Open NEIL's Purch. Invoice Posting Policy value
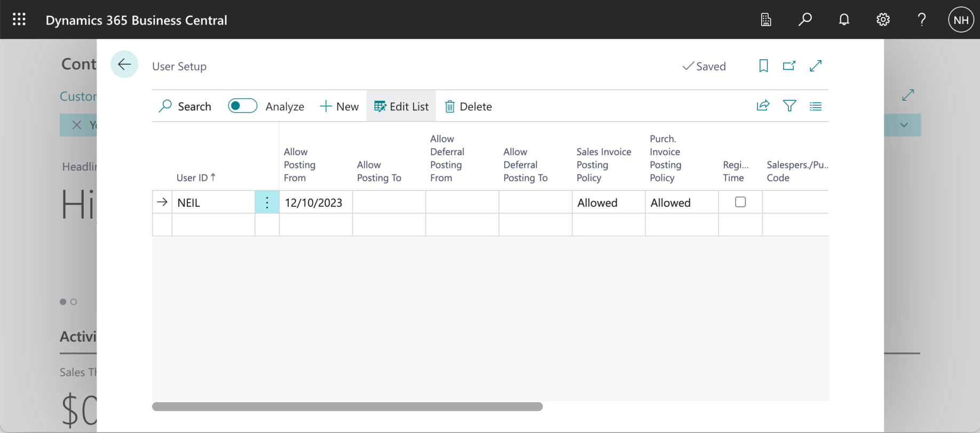This screenshot has width=980, height=433. point(682,202)
